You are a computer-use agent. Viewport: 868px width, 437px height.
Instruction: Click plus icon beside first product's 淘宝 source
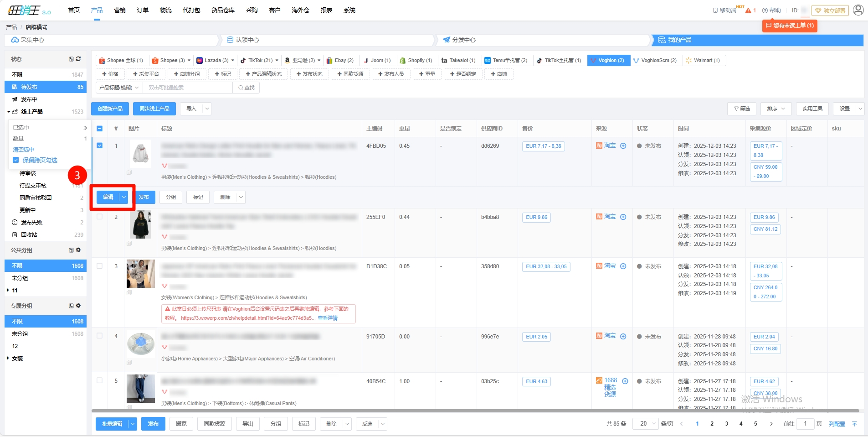click(x=623, y=146)
